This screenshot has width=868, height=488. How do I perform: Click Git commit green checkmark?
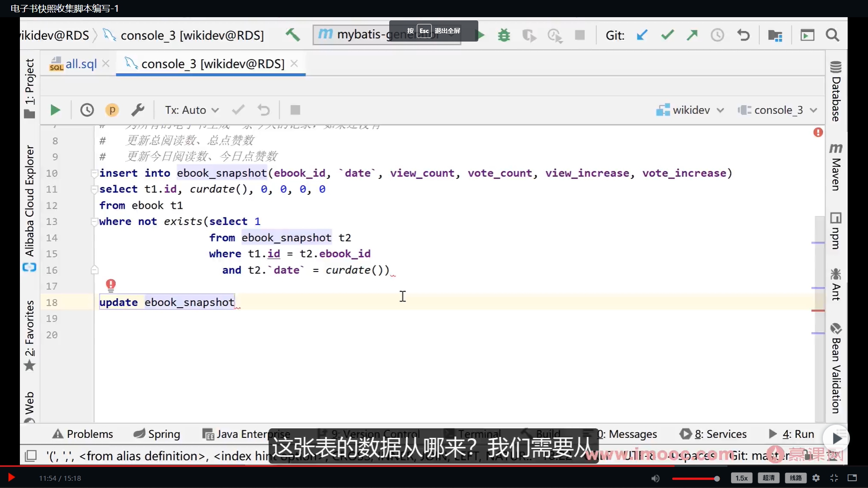pyautogui.click(x=667, y=35)
